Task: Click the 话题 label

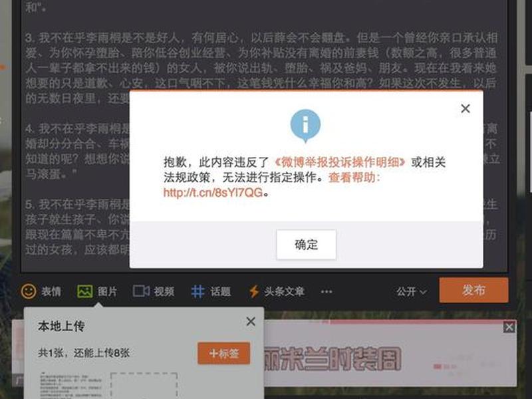Action: pyautogui.click(x=221, y=291)
